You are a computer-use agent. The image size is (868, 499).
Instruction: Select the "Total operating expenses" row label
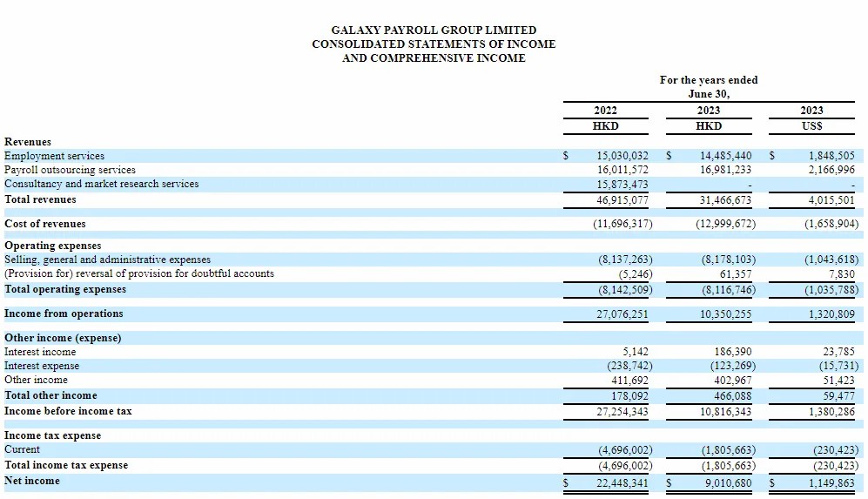coord(65,289)
